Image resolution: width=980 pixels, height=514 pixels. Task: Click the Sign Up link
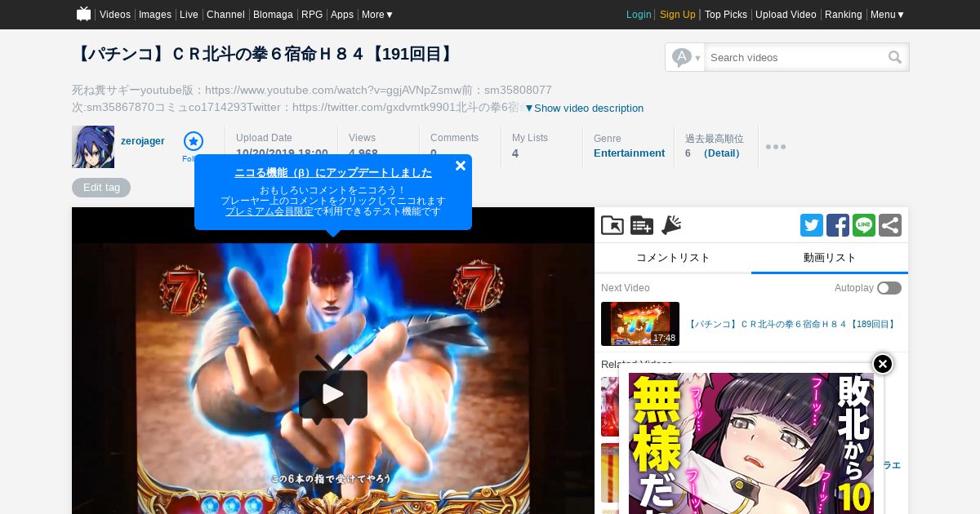678,15
